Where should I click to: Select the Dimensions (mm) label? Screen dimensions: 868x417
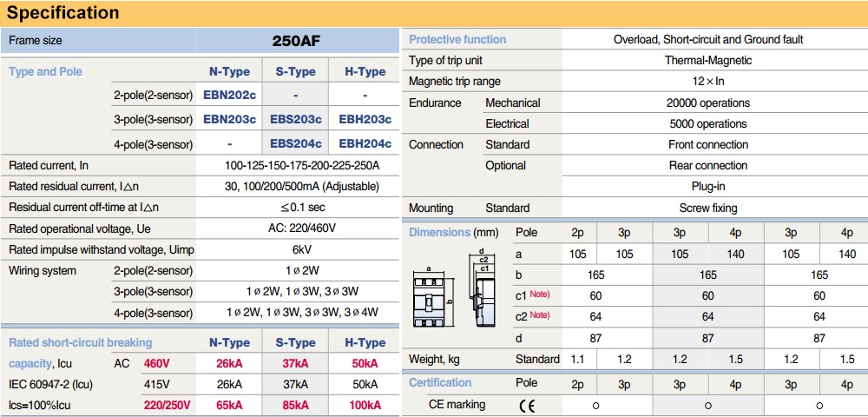point(453,233)
